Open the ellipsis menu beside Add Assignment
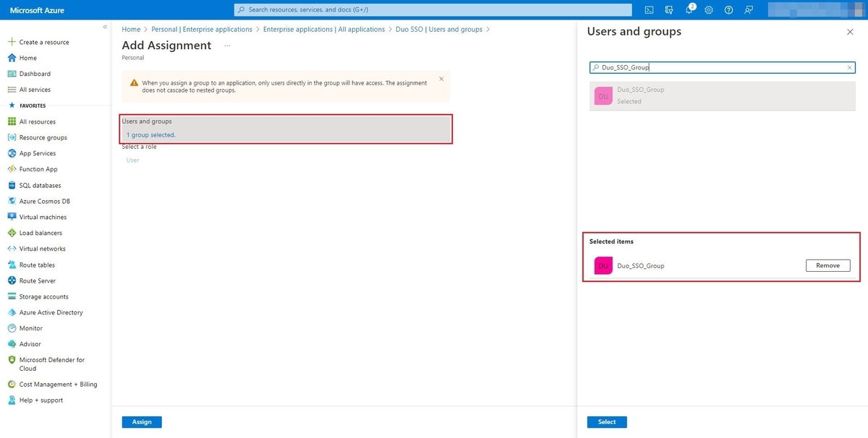This screenshot has height=438, width=868. [x=227, y=46]
